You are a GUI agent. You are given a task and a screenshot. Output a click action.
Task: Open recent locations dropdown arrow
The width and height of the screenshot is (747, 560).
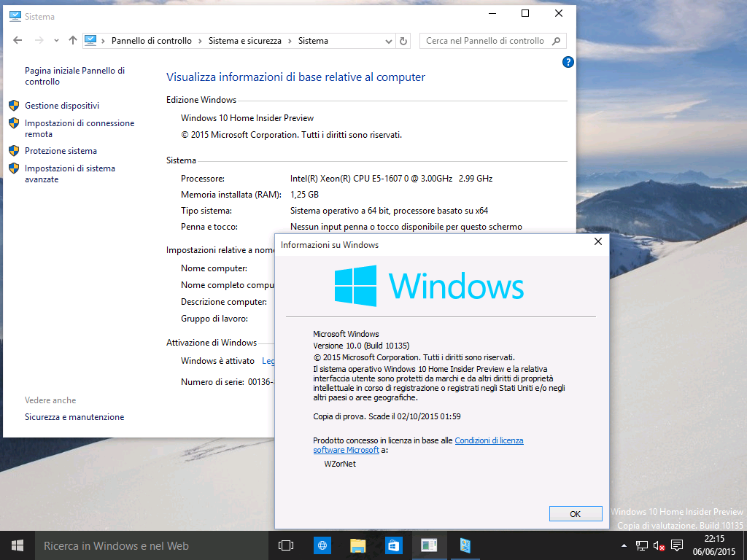tap(56, 41)
